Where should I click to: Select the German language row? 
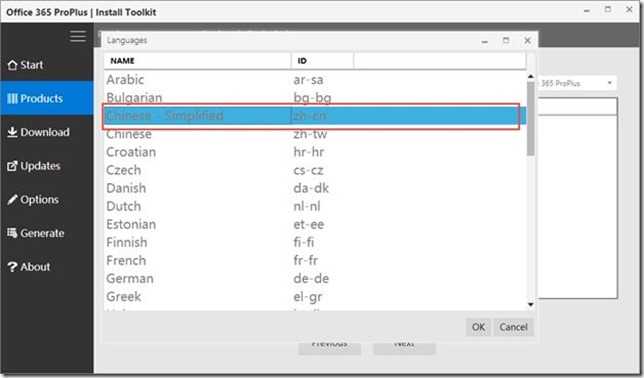(x=315, y=279)
